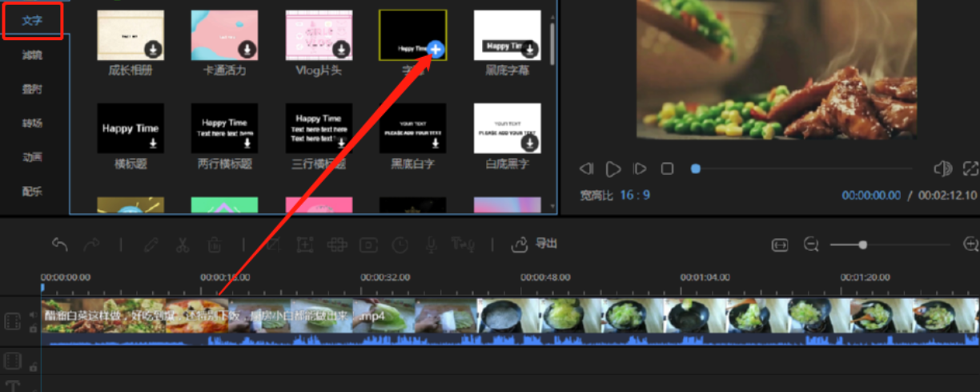Open the volume control

pos(942,168)
